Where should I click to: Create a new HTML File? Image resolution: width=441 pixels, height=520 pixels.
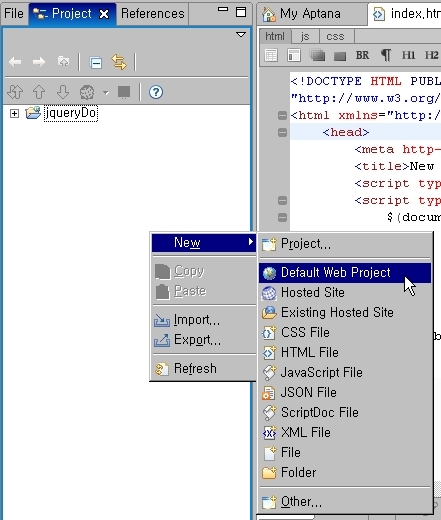[x=345, y=353]
